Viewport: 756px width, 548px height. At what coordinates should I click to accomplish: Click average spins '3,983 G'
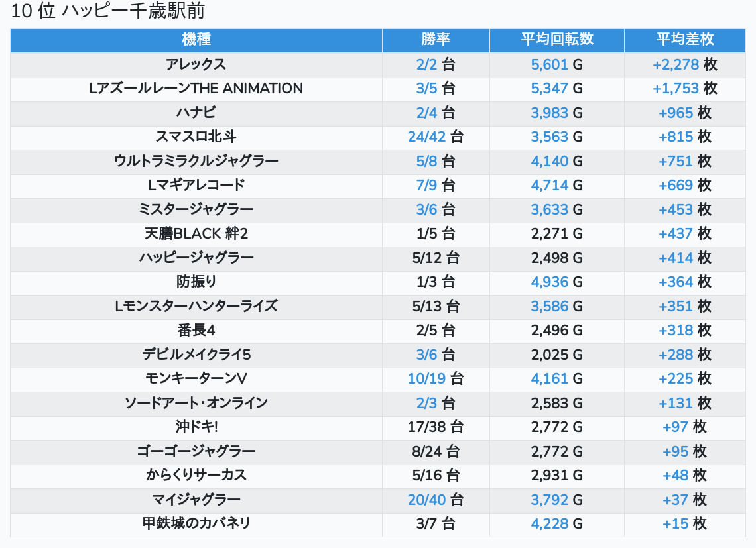pos(557,113)
